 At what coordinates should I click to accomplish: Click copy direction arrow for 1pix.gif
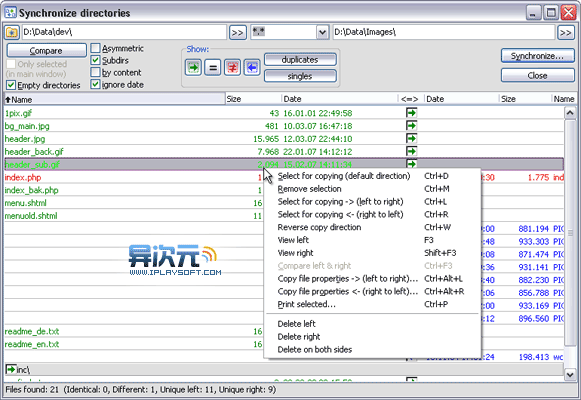411,113
